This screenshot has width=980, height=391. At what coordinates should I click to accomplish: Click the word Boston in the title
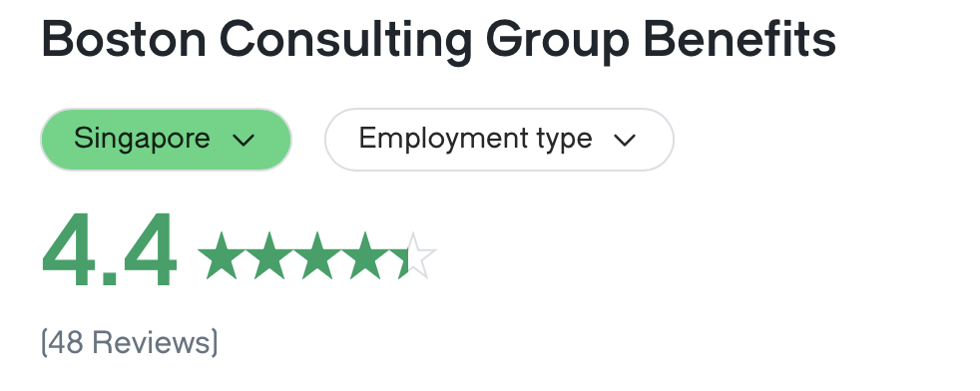click(x=124, y=39)
